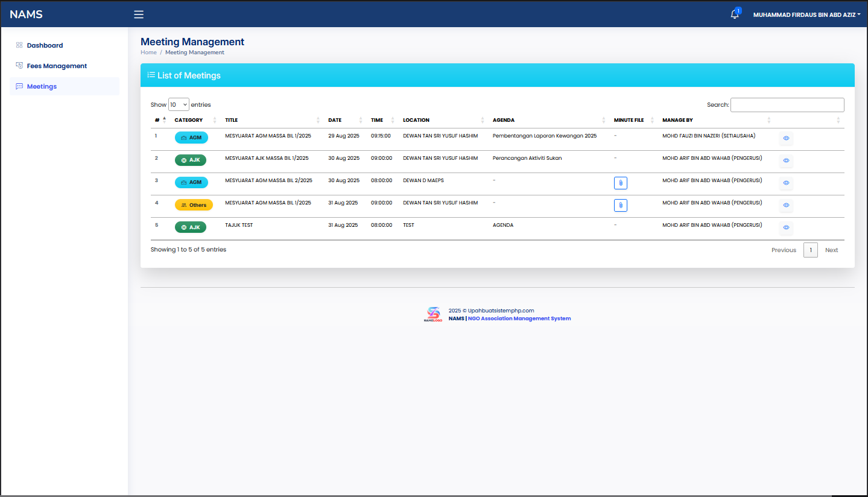View details of MESYUARAT AJK MASSA BIL 1/2025
The height and width of the screenshot is (497, 868).
point(786,160)
